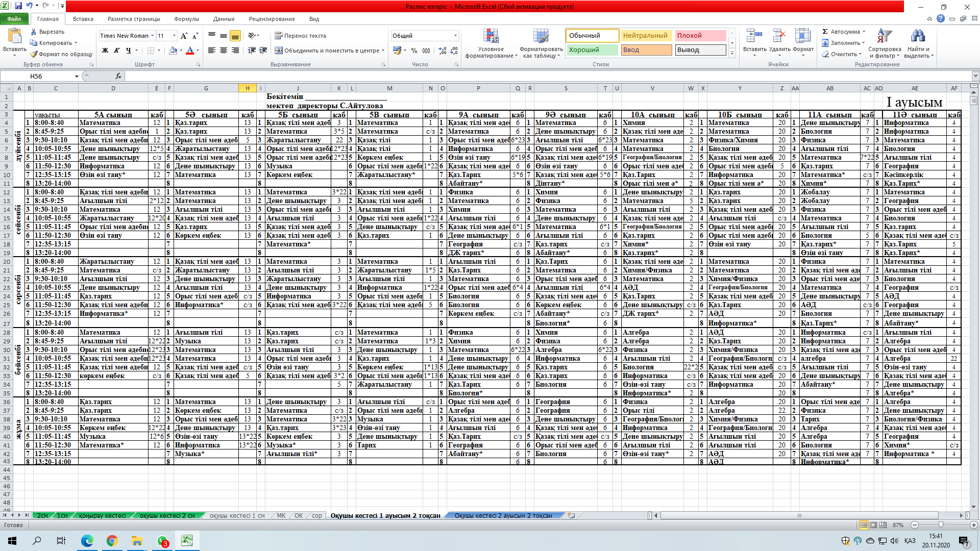The height and width of the screenshot is (551, 980).
Task: Toggle bold (Ж) formatting
Action: click(x=105, y=51)
